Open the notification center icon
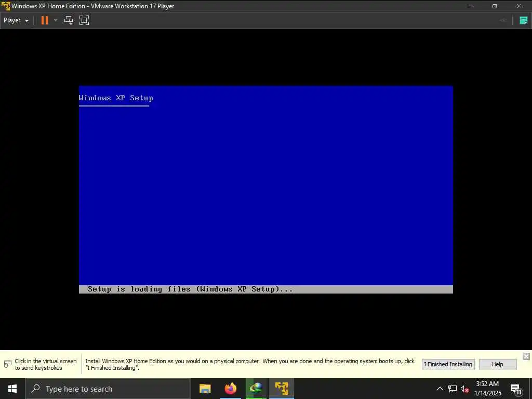The image size is (532, 399). pos(516,389)
